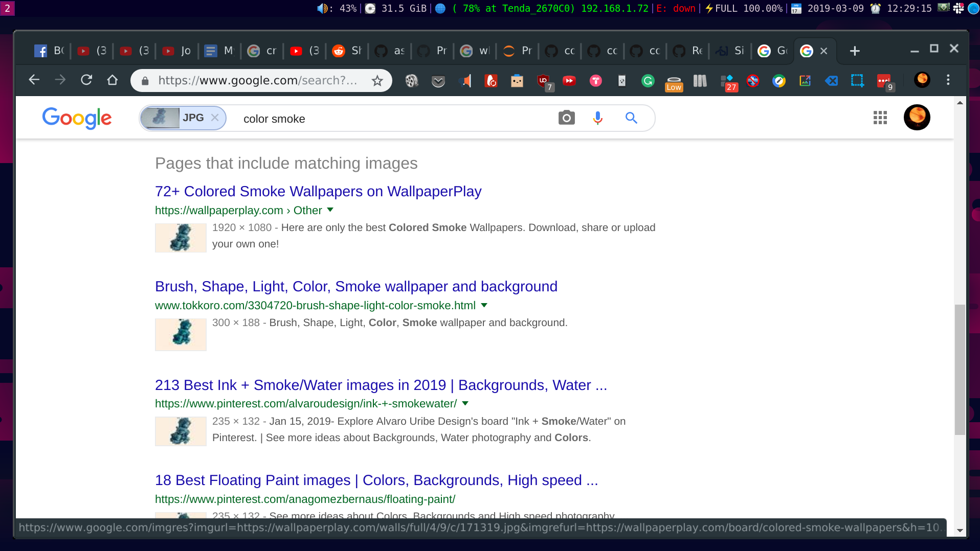The width and height of the screenshot is (980, 551).
Task: Click the volume indicator in status bar
Action: 337,8
